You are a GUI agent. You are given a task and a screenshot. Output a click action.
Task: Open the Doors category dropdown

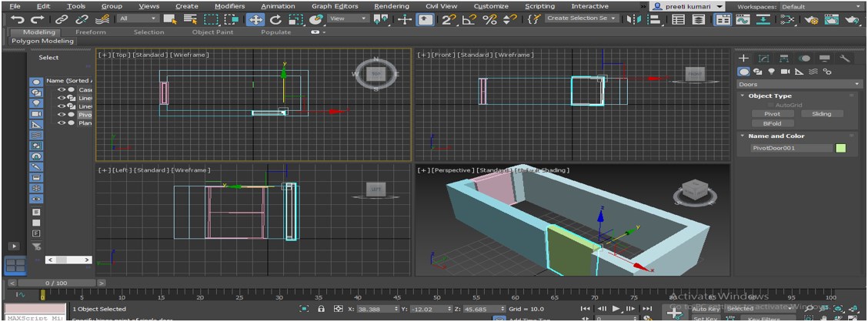click(x=799, y=84)
